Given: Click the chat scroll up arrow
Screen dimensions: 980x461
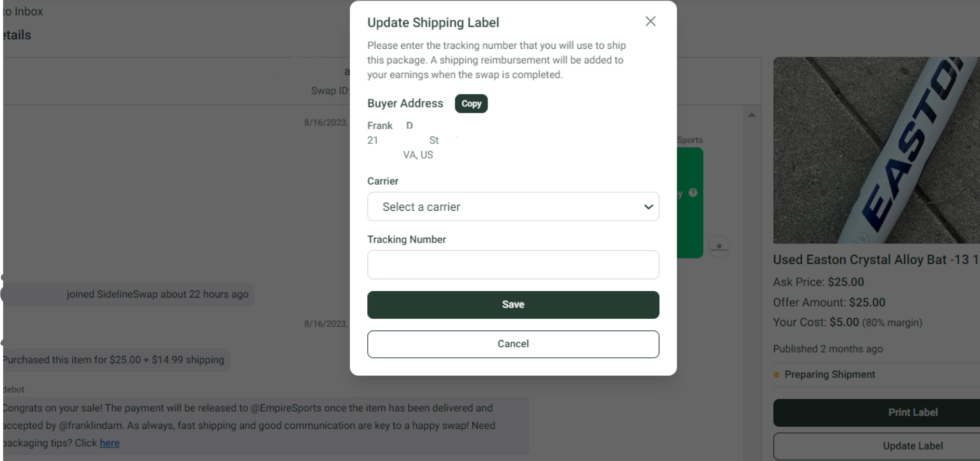Looking at the screenshot, I should [x=751, y=115].
